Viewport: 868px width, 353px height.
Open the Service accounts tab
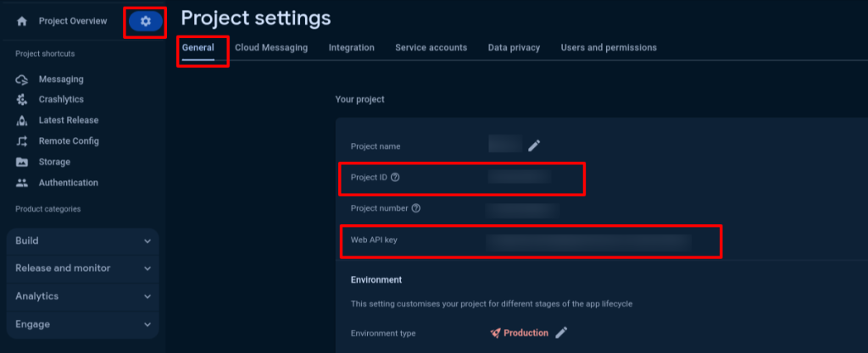pyautogui.click(x=431, y=47)
